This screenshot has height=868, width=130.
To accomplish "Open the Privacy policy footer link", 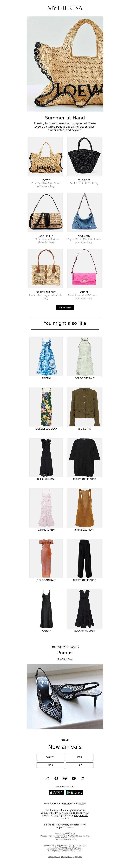I will tap(67, 856).
